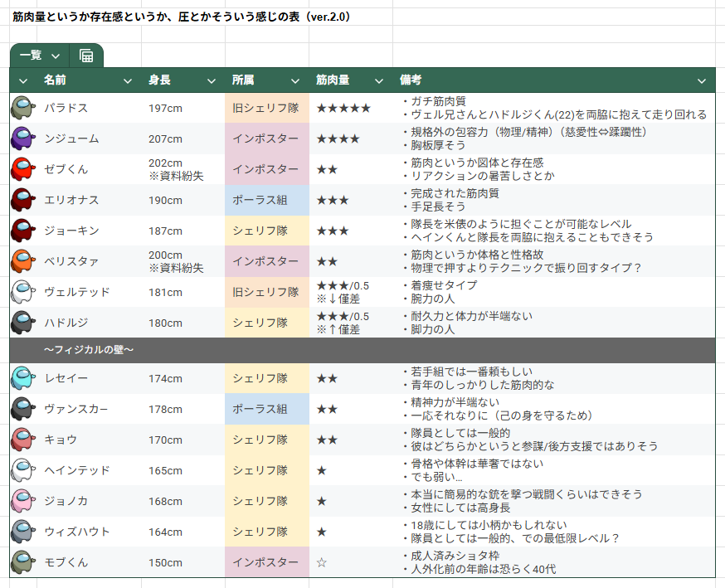Viewport: 725px width, 588px height.
Task: Click the five-star rating in パラドス row
Action: [343, 108]
